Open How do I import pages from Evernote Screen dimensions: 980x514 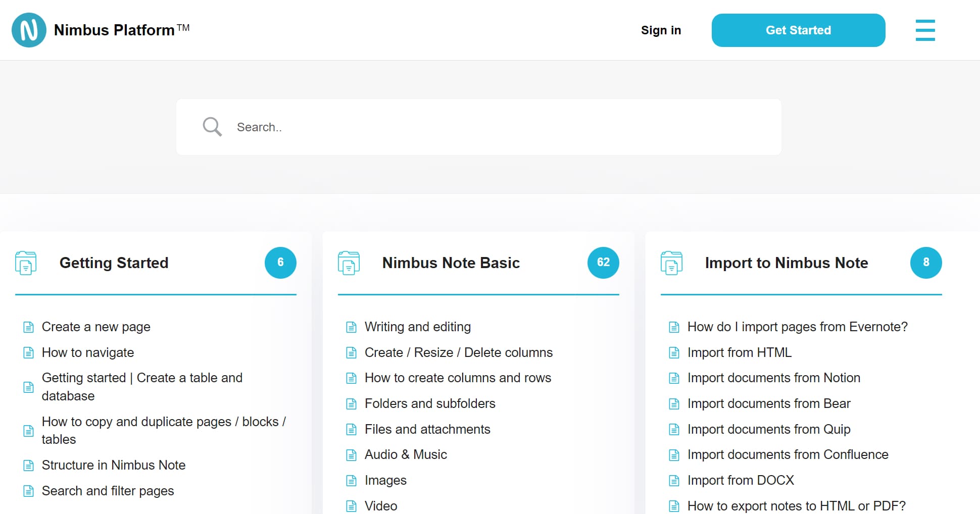[x=798, y=327]
